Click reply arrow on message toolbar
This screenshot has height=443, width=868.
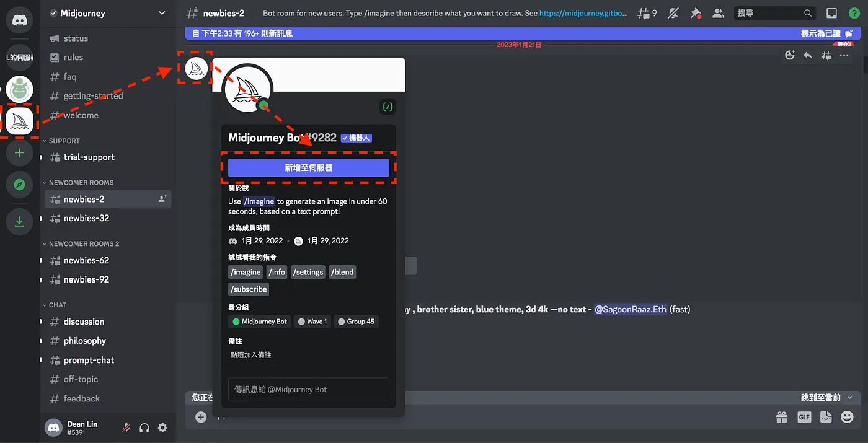(808, 55)
